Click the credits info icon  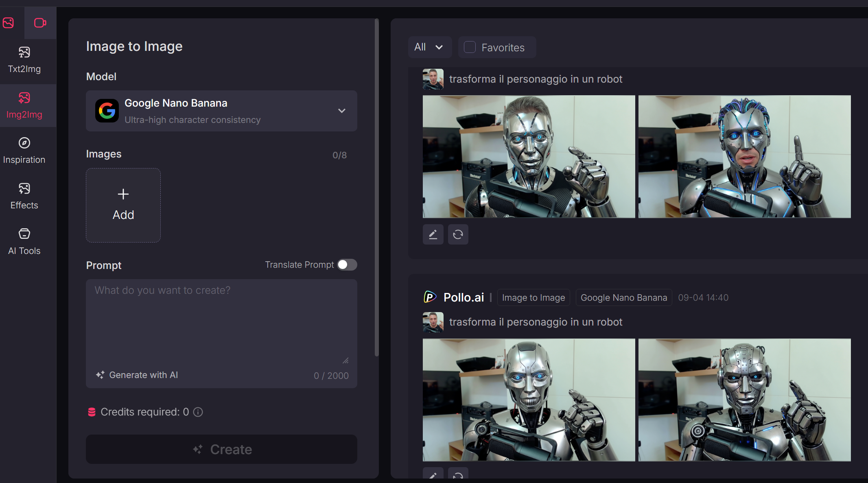click(x=198, y=412)
